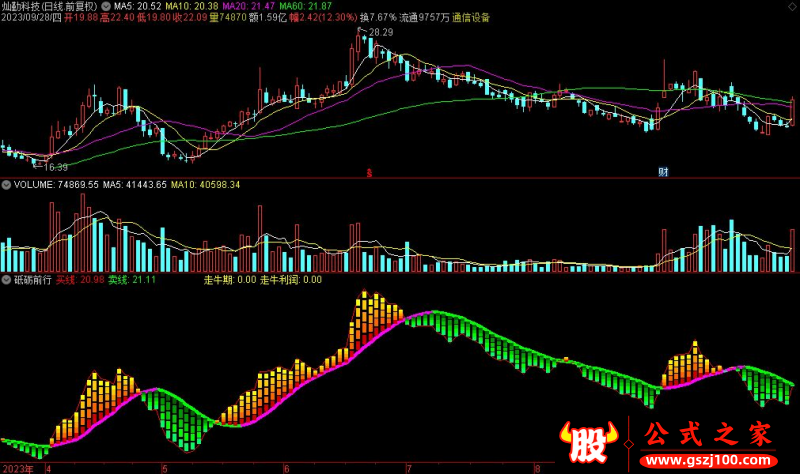
Task: Click the 财 marker on price chart
Action: [x=663, y=172]
